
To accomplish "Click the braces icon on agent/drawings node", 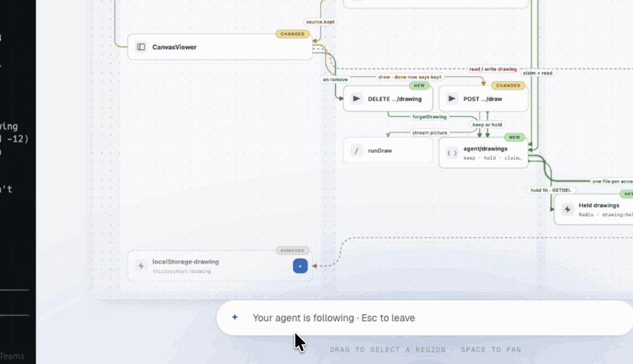I will tap(452, 153).
